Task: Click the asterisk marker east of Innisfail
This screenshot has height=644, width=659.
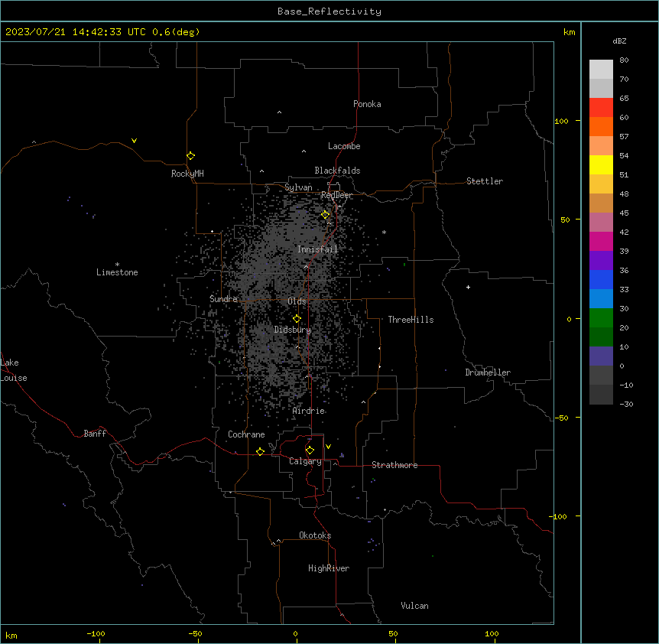Action: point(384,232)
